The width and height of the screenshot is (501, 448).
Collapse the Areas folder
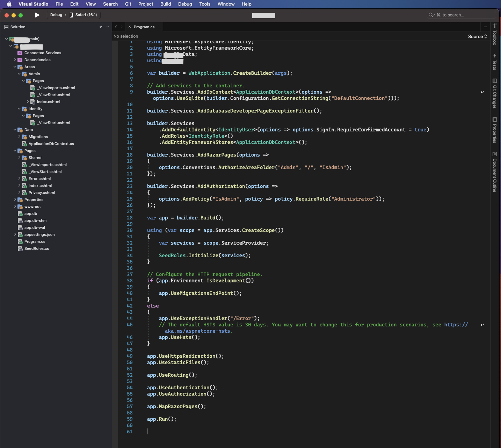coord(15,67)
